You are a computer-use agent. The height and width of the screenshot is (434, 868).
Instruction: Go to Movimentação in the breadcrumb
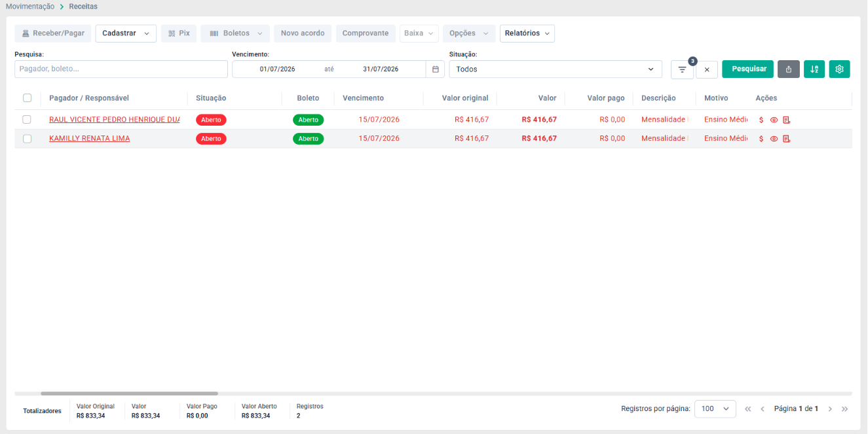[30, 7]
